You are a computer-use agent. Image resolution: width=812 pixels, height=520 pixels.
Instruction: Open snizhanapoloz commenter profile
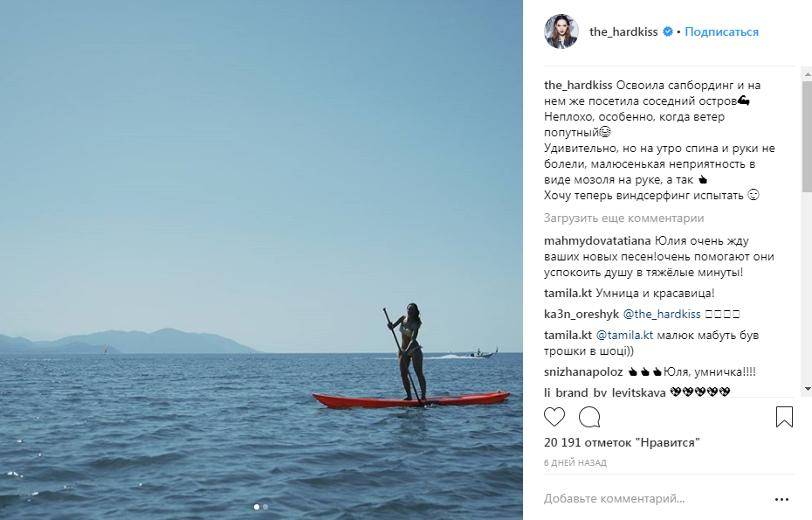coord(583,372)
